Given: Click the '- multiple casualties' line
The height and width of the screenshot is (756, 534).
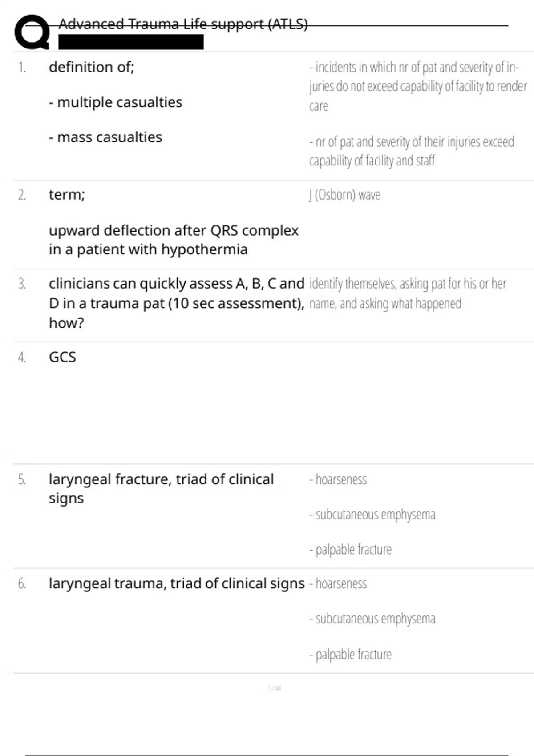Looking at the screenshot, I should [115, 102].
